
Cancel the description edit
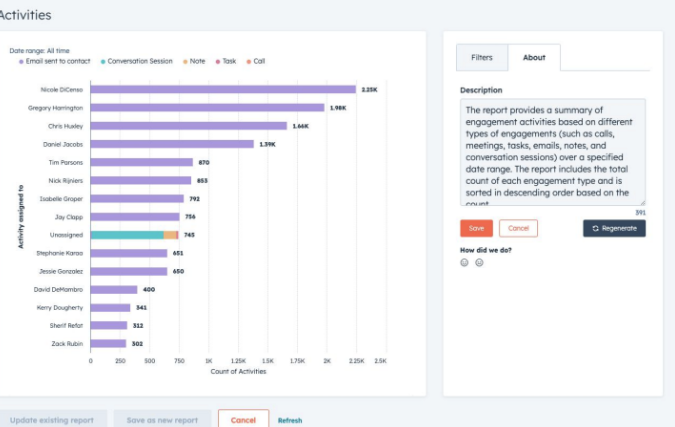point(518,229)
